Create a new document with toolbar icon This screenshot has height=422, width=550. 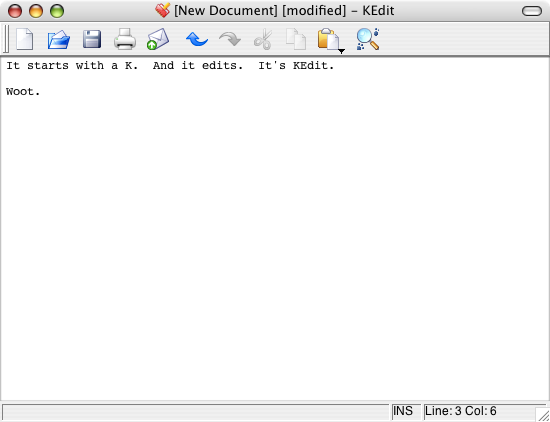[x=25, y=39]
